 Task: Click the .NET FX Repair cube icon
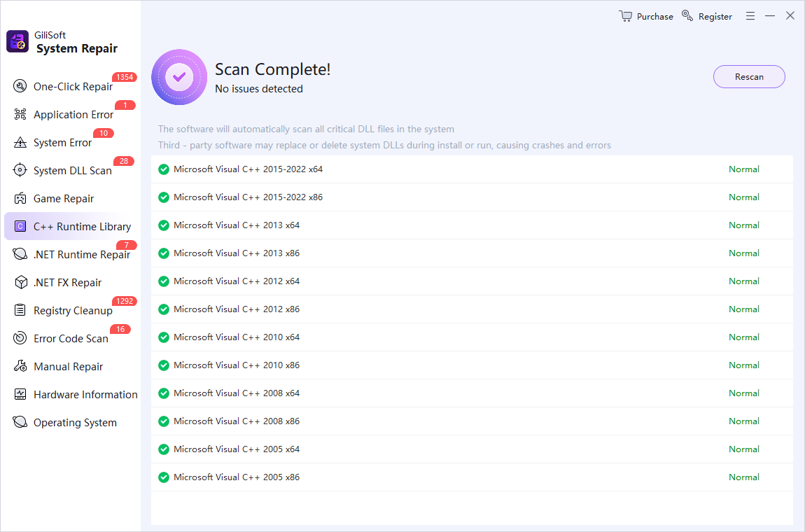tap(20, 282)
